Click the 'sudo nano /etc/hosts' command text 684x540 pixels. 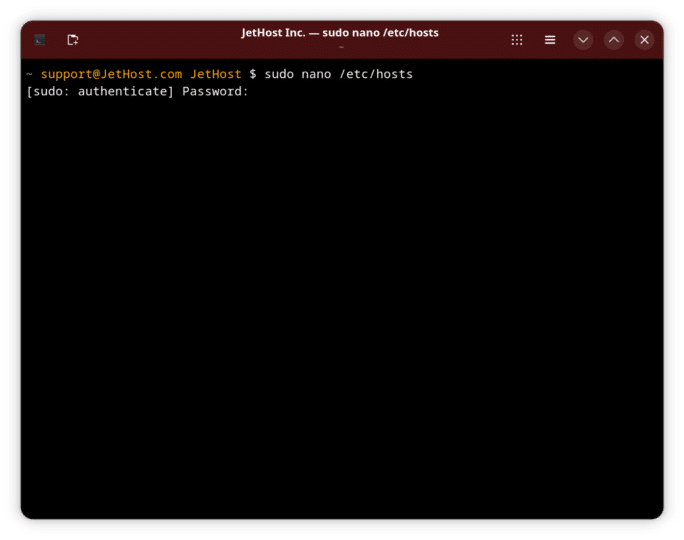[339, 74]
